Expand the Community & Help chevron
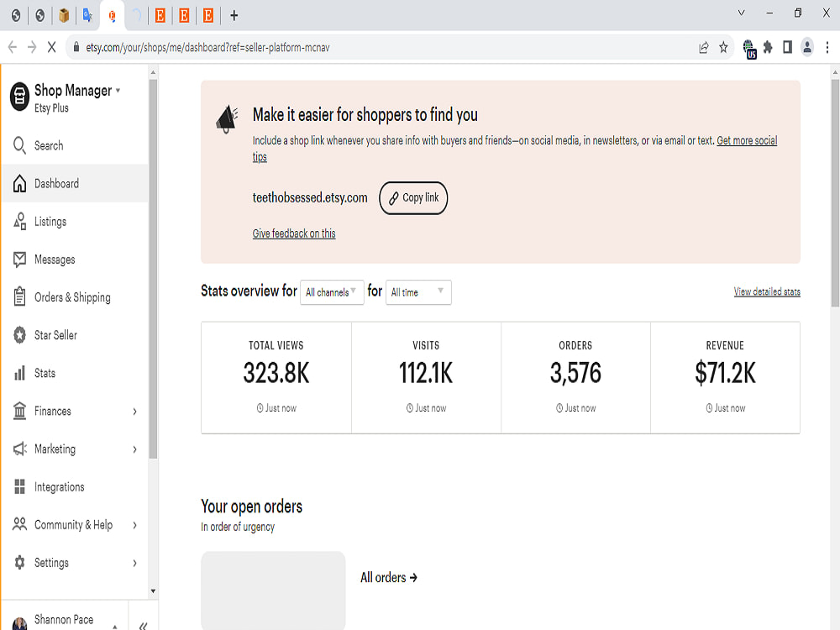 click(x=134, y=525)
